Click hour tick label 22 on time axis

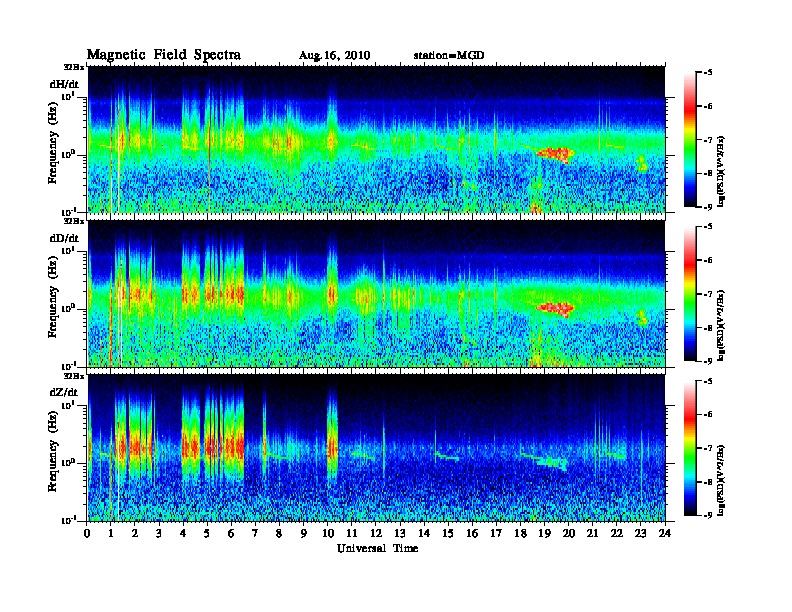pos(616,534)
